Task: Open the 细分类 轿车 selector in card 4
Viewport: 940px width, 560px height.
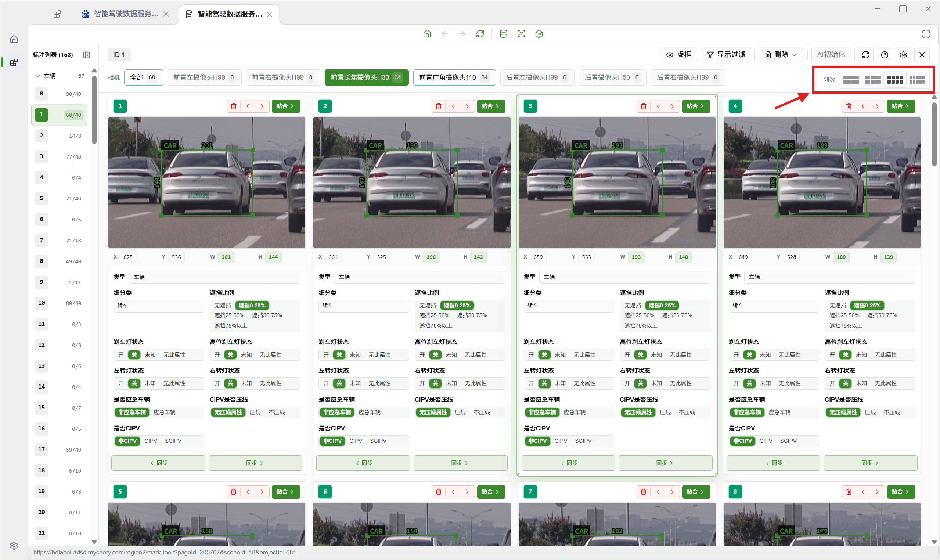Action: pyautogui.click(x=774, y=306)
